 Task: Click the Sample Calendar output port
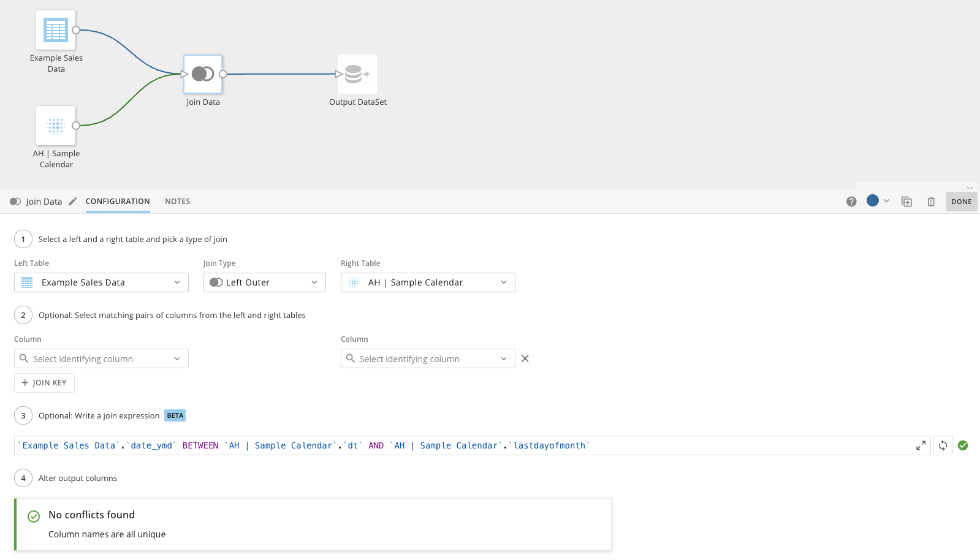[x=76, y=126]
